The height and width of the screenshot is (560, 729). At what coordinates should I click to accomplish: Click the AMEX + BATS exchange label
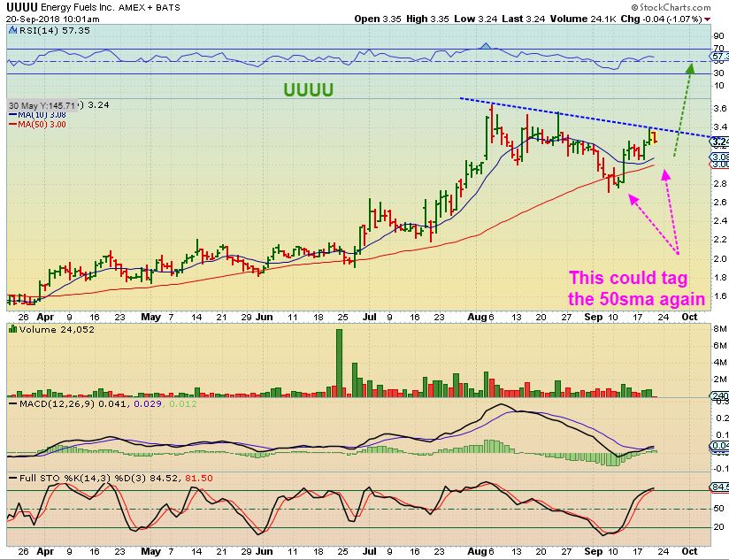pos(150,7)
